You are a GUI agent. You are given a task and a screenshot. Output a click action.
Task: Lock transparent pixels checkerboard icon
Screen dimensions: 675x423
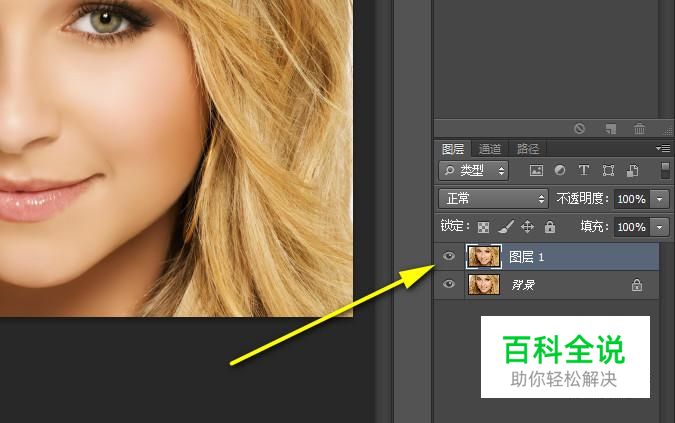coord(483,227)
